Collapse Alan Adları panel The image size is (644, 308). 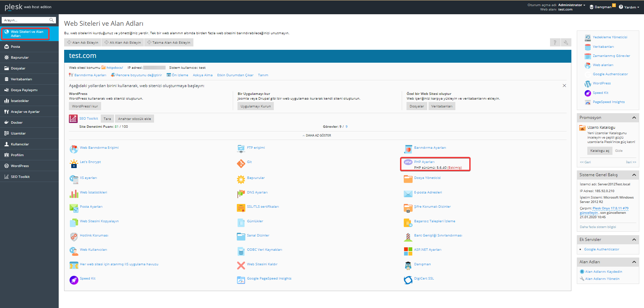point(634,262)
